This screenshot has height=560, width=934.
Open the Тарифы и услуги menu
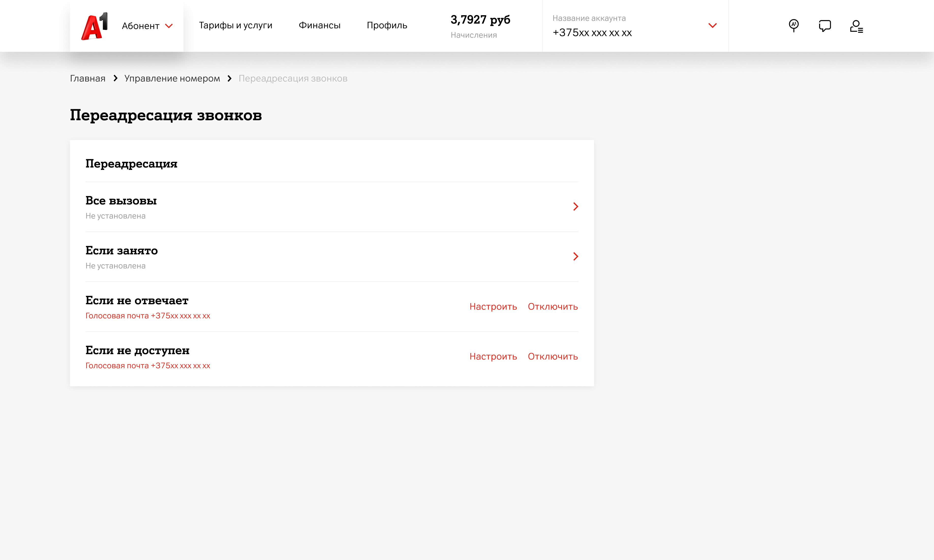pos(236,25)
